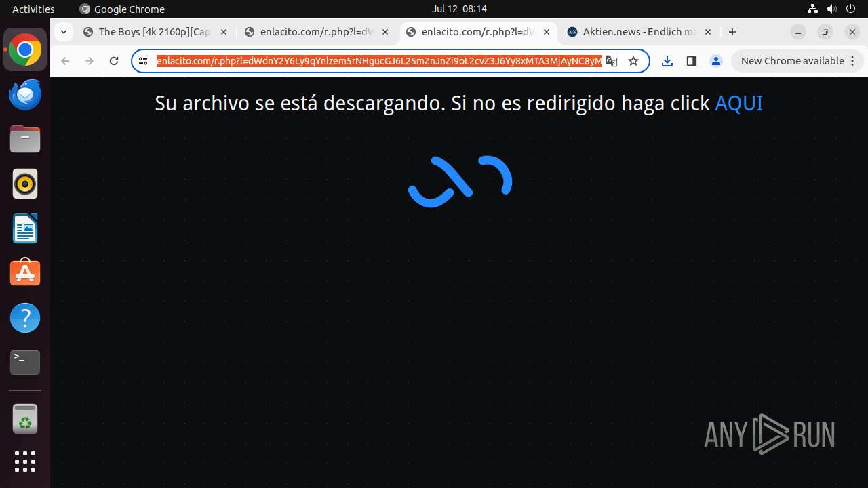The width and height of the screenshot is (868, 488).
Task: Select the active enlacito.com tab
Action: pyautogui.click(x=478, y=32)
